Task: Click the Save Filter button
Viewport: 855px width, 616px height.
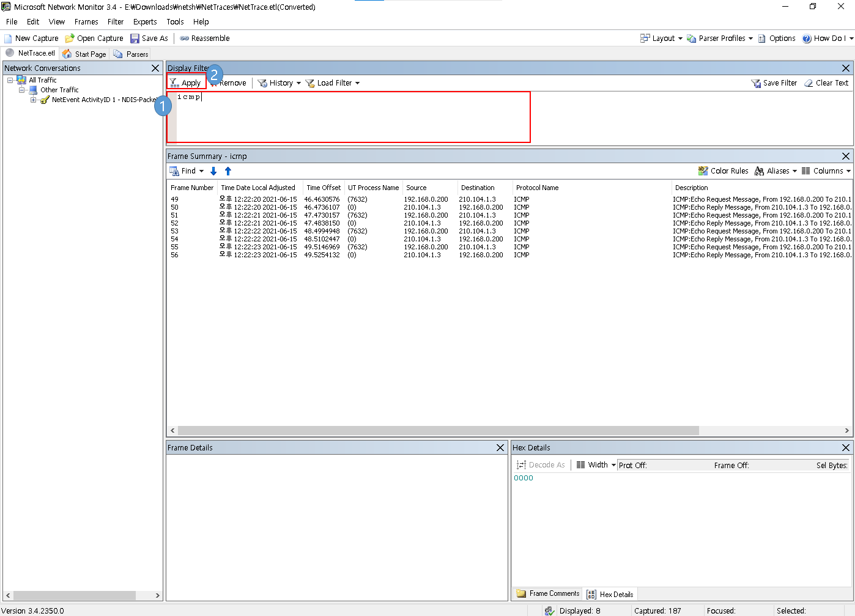Action: pos(774,83)
